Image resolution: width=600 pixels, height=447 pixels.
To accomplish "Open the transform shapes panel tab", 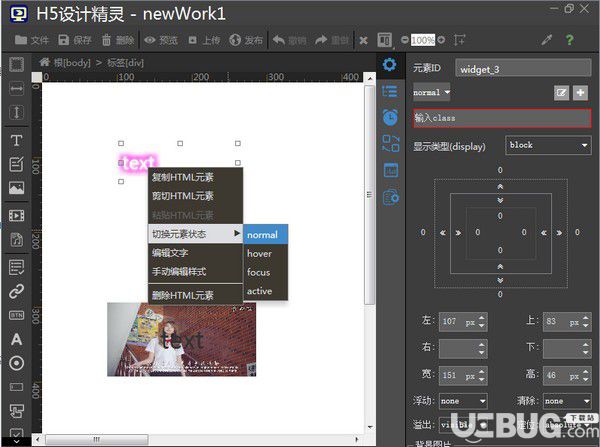I will coord(390,144).
